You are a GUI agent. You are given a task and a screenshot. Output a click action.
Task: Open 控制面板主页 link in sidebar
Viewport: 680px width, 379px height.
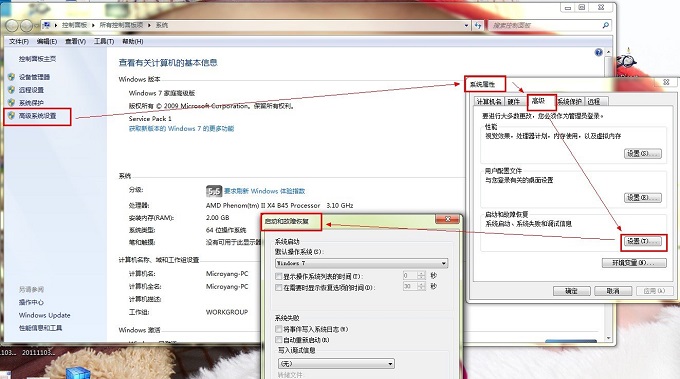(37, 59)
